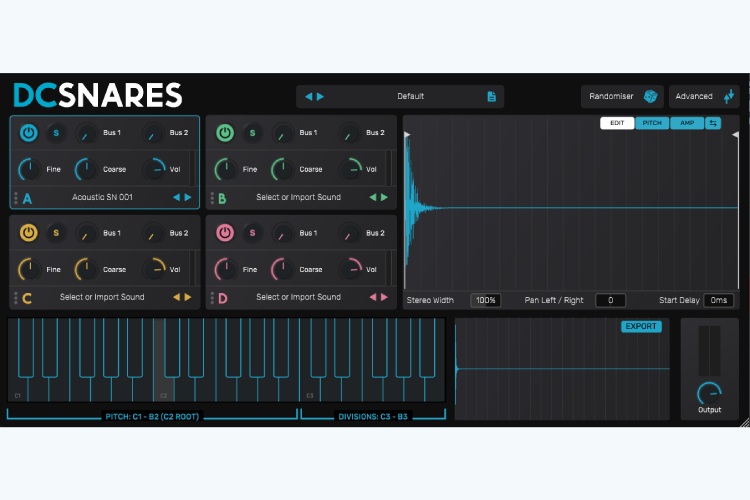Screen dimensions: 750x500
Task: Click layer B drag handle dots
Action: [x=212, y=198]
